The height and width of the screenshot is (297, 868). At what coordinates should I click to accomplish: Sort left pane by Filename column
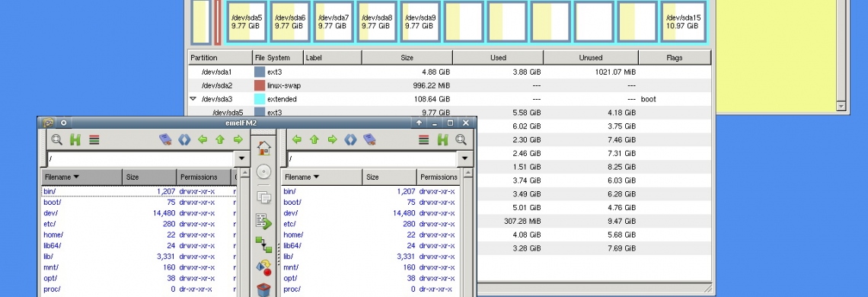82,177
